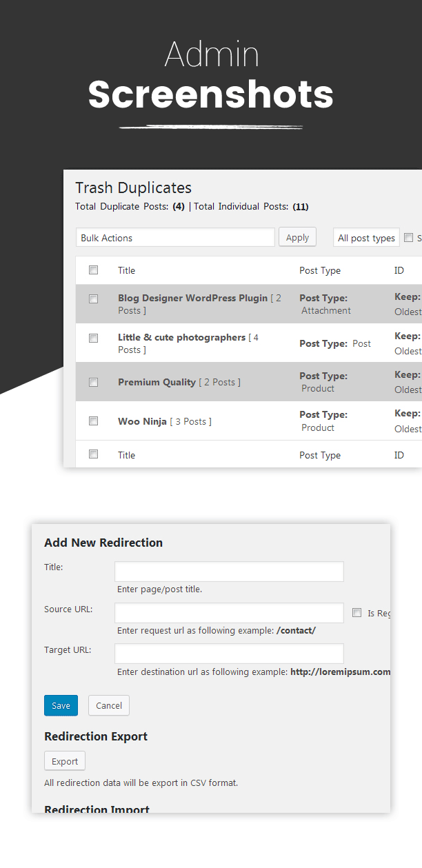Screen dimensions: 422x868
Task: Open the All post types dropdown
Action: click(366, 237)
